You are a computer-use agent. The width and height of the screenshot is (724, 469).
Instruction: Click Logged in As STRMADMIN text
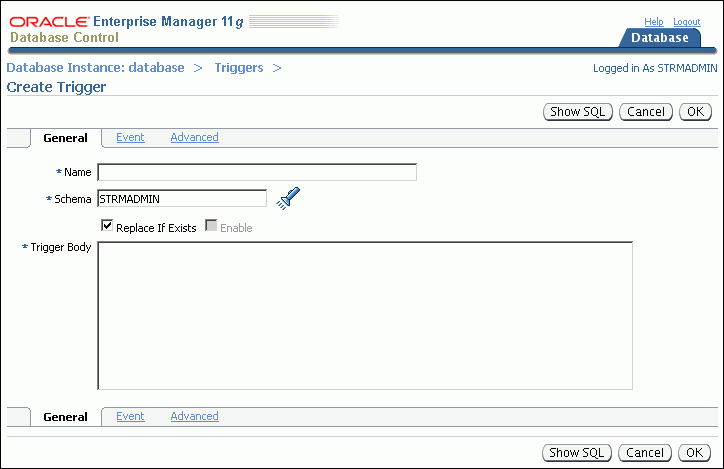coord(655,68)
